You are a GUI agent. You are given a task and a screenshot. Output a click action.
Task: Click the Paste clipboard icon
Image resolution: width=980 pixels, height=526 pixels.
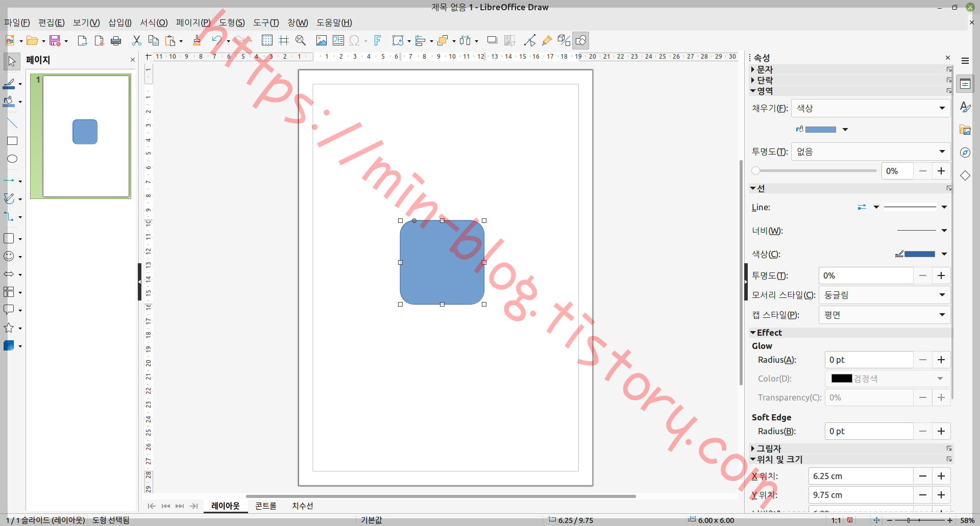170,40
